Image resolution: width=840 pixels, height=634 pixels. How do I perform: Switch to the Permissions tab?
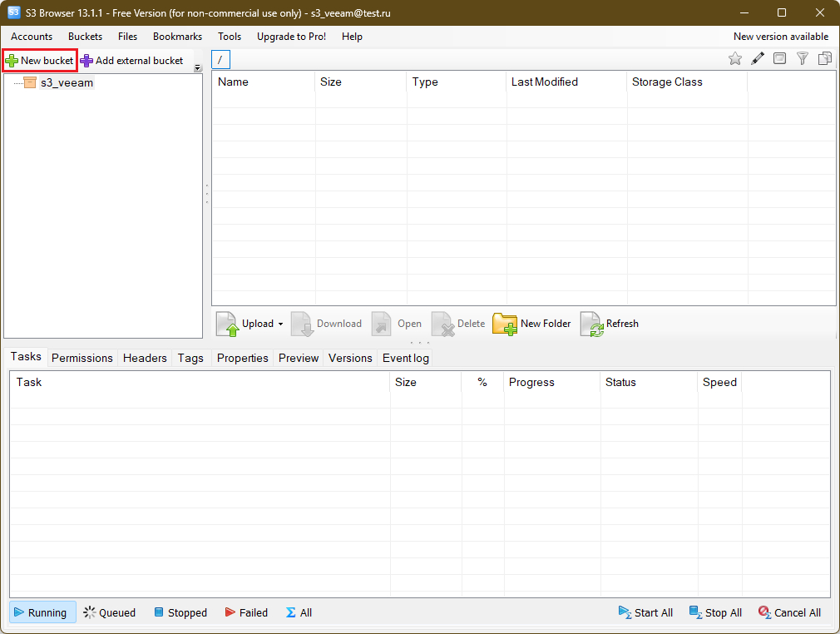(x=82, y=358)
